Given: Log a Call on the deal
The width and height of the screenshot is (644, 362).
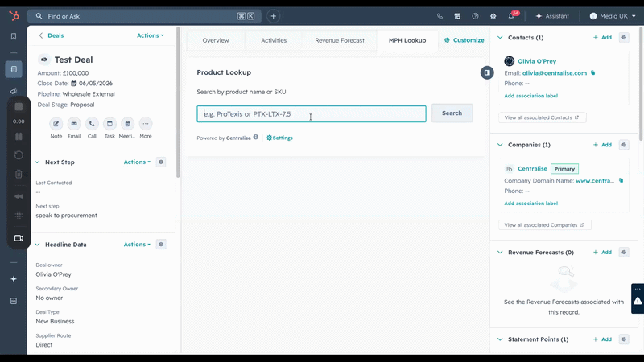Looking at the screenshot, I should coord(92,124).
